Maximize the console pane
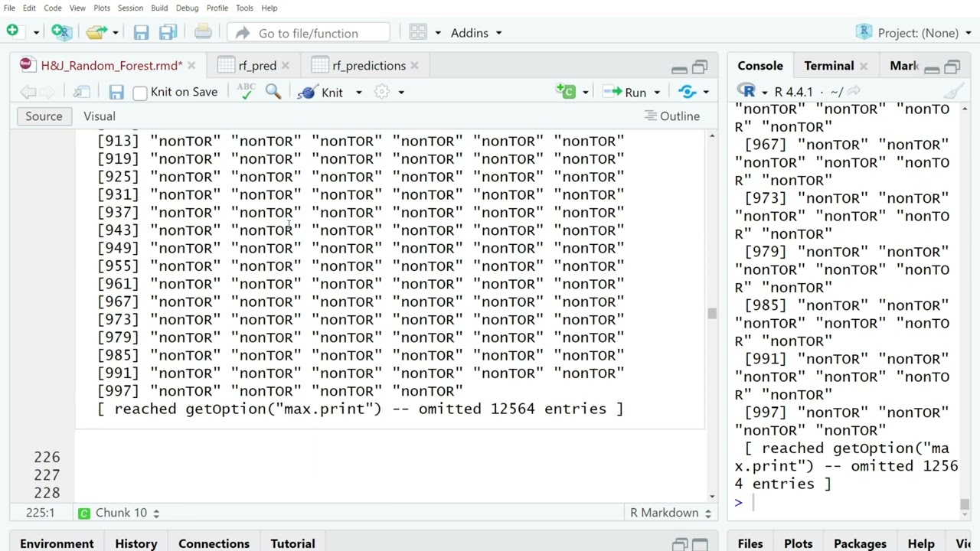Viewport: 980px width, 551px height. pyautogui.click(x=952, y=67)
